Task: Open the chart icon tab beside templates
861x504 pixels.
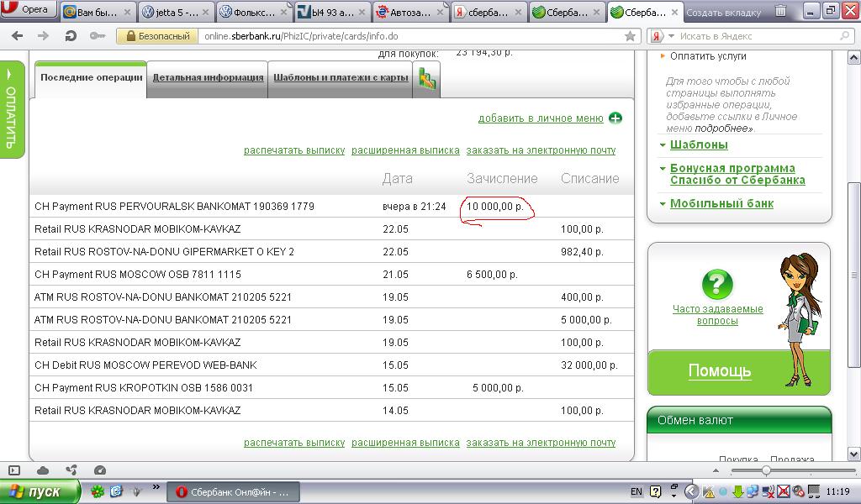Action: (427, 80)
